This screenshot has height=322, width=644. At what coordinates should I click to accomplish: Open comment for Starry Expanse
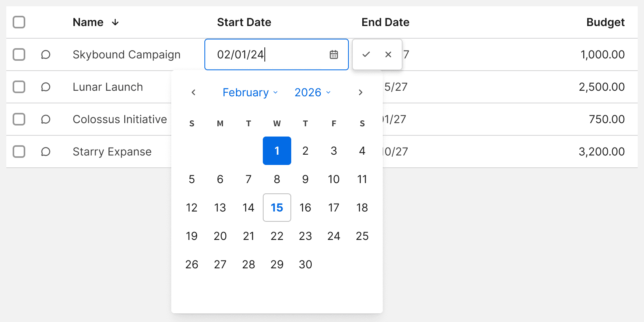point(46,152)
